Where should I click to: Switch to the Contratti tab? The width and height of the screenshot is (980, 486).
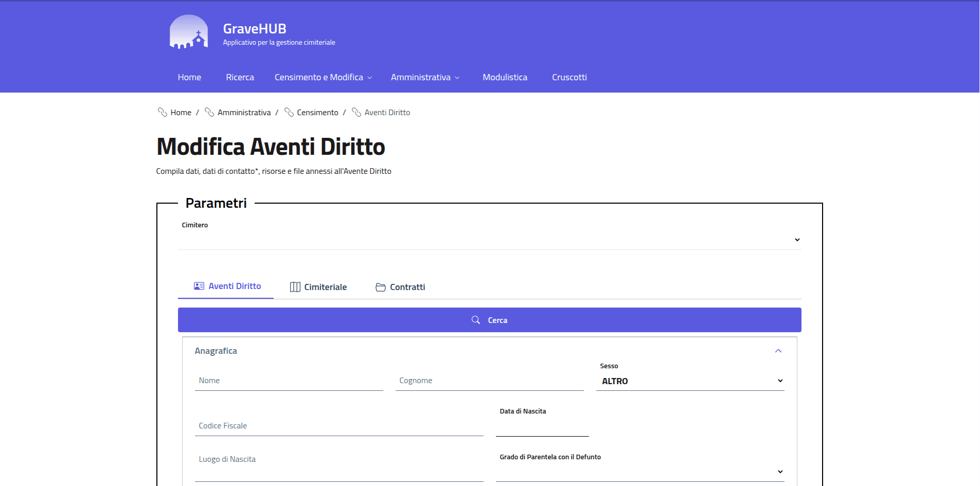point(407,287)
